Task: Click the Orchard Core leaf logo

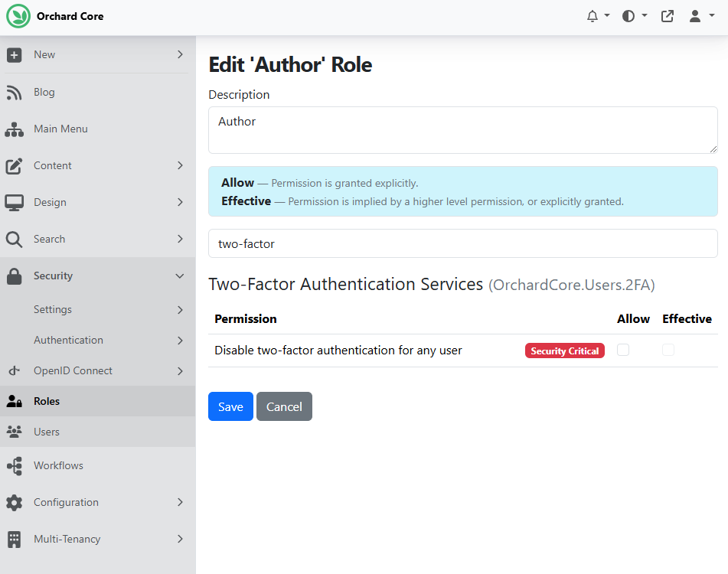Action: [x=18, y=16]
